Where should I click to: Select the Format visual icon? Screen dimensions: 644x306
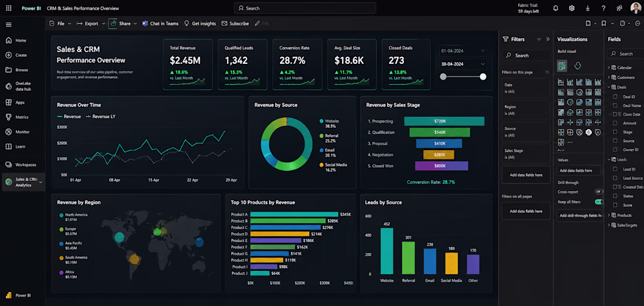point(577,66)
